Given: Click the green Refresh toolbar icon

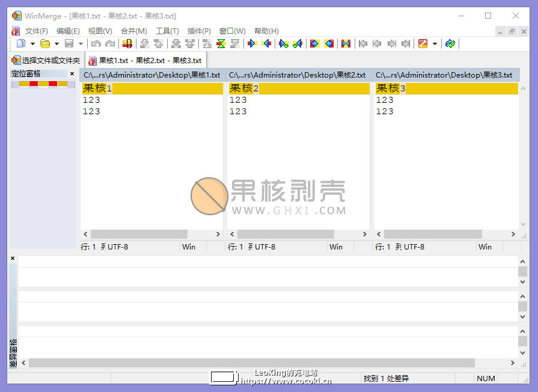Looking at the screenshot, I should coord(450,44).
